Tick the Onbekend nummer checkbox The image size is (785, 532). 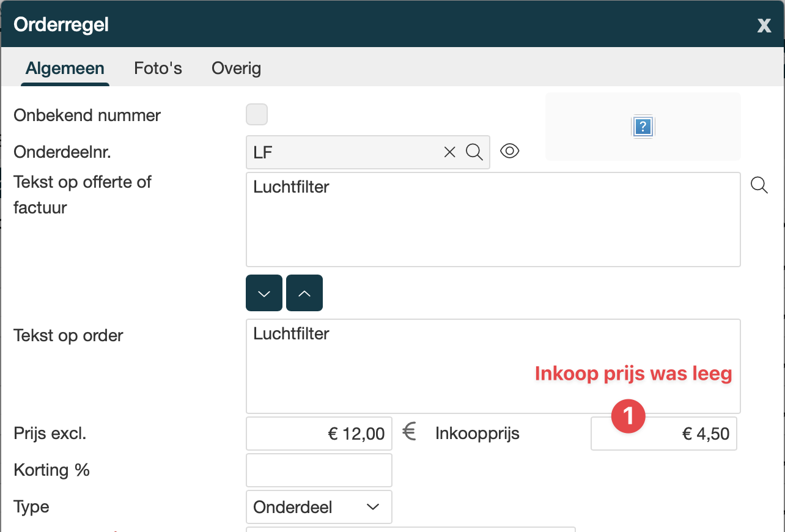point(257,114)
